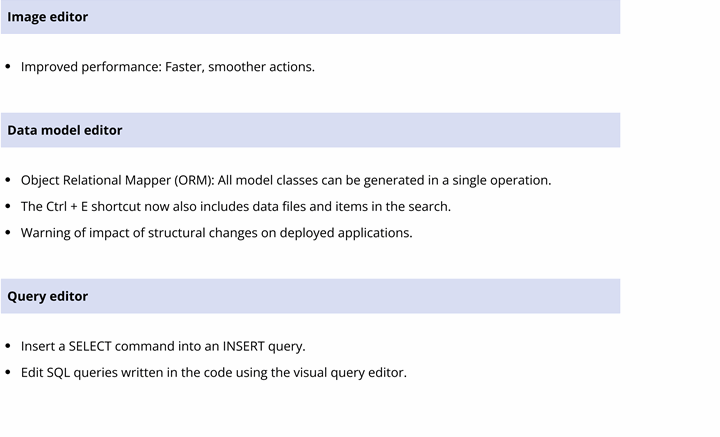The width and height of the screenshot is (720, 437).
Task: Click the Image editor section header
Action: [x=310, y=17]
